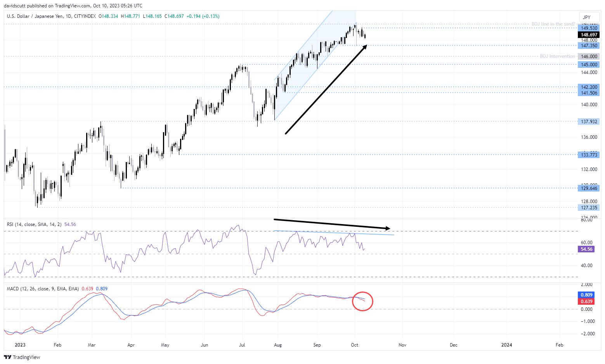Screen dimensions: 605x364
Task: Click the 144.000 price axis label
Action: pyautogui.click(x=589, y=72)
